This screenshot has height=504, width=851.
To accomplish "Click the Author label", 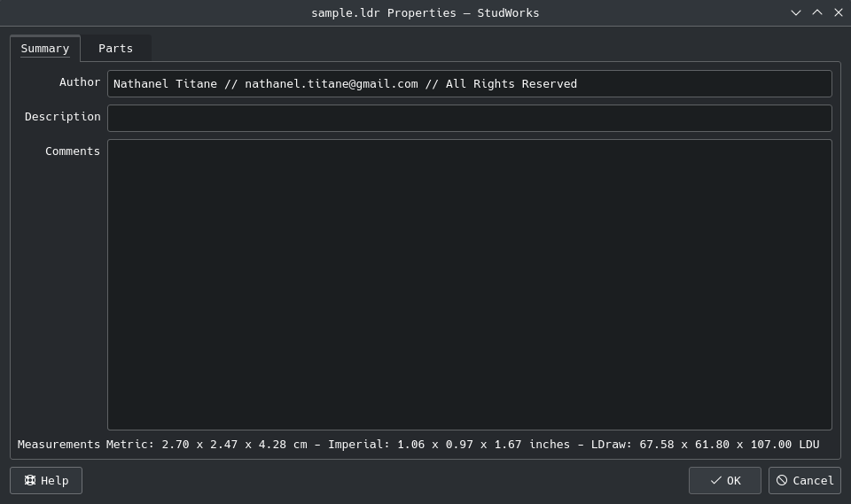I will pyautogui.click(x=80, y=81).
